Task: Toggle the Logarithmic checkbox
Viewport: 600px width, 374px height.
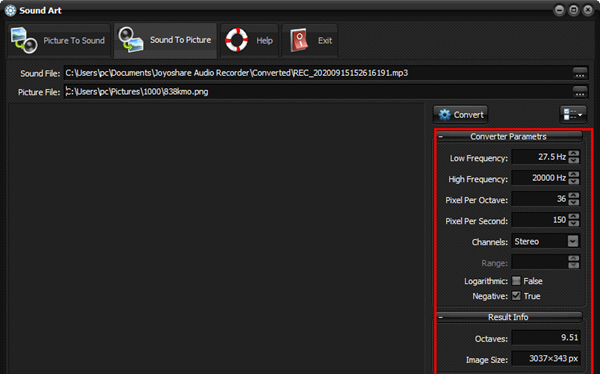Action: [x=516, y=281]
